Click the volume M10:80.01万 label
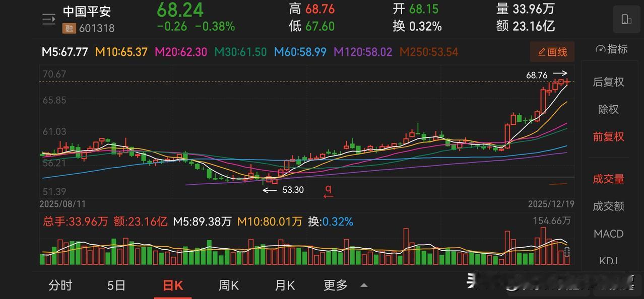This screenshot has width=644, height=299. pyautogui.click(x=270, y=221)
